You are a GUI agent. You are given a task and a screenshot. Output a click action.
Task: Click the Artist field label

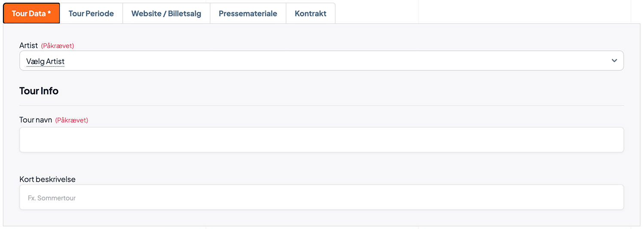(29, 46)
